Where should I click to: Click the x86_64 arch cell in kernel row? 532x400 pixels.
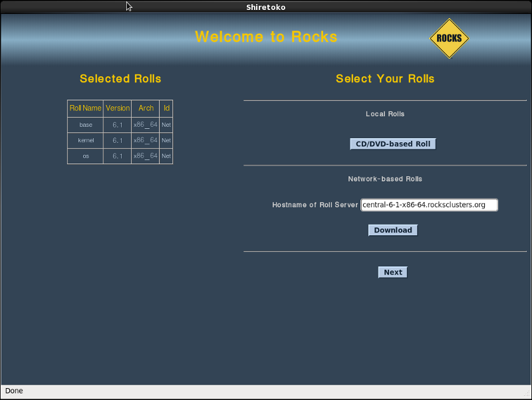[x=146, y=140]
